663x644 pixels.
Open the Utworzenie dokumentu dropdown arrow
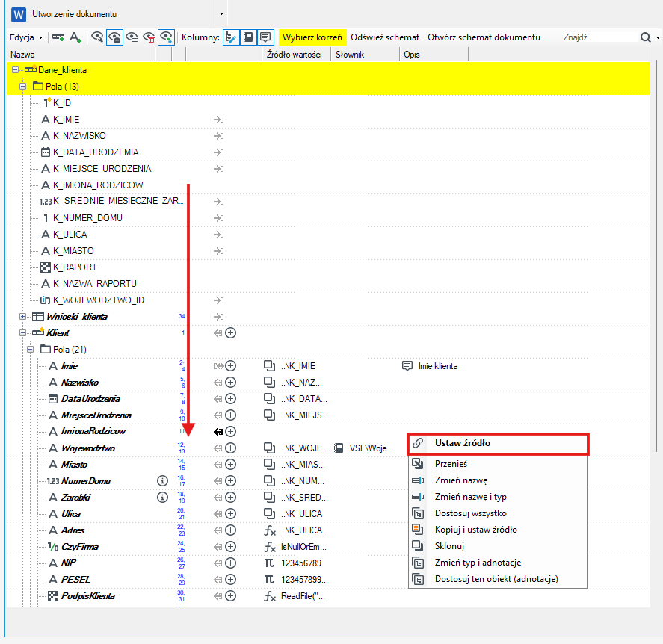(x=221, y=14)
